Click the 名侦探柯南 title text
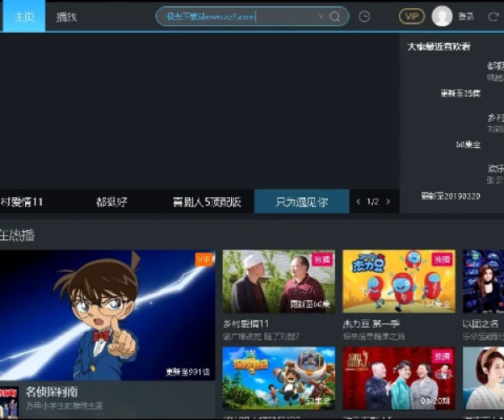The width and height of the screenshot is (504, 420). 51,391
